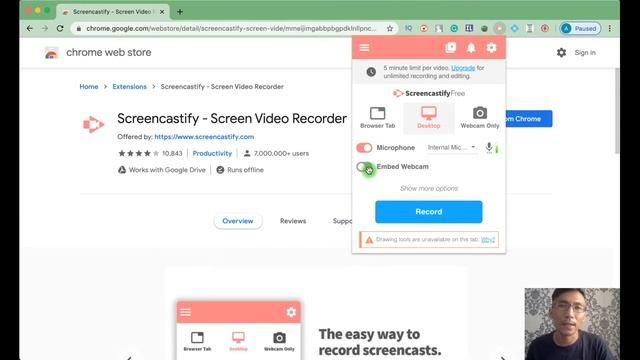The width and height of the screenshot is (640, 360).
Task: Open the notifications bell in Screencastify
Action: (471, 48)
